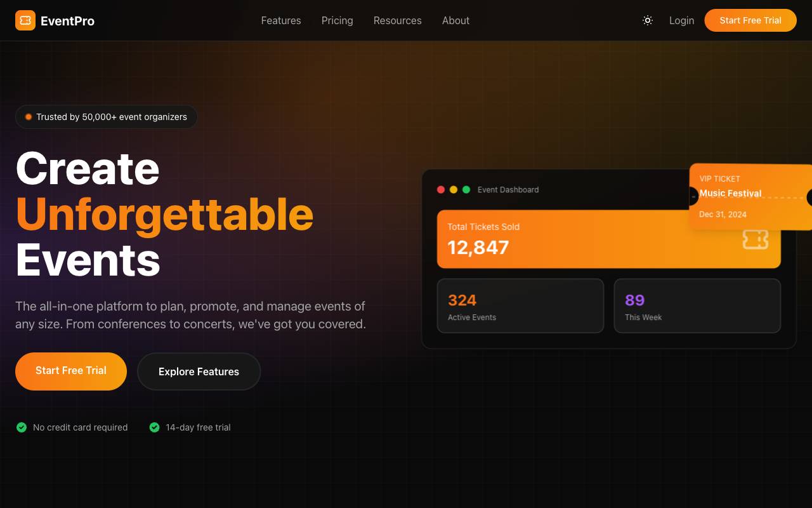Click the ticket icon on Total Tickets Sold card
This screenshot has width=812, height=508.
pyautogui.click(x=756, y=240)
